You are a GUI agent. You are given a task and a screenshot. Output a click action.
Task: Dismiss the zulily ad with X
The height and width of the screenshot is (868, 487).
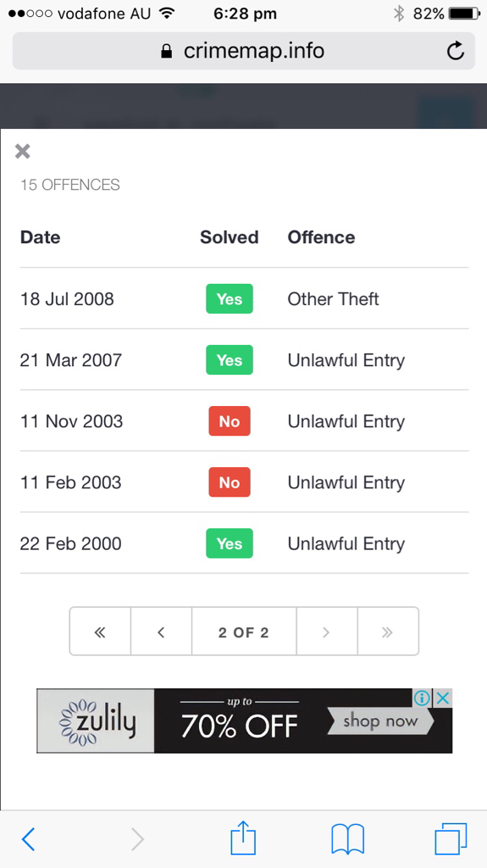[x=443, y=698]
